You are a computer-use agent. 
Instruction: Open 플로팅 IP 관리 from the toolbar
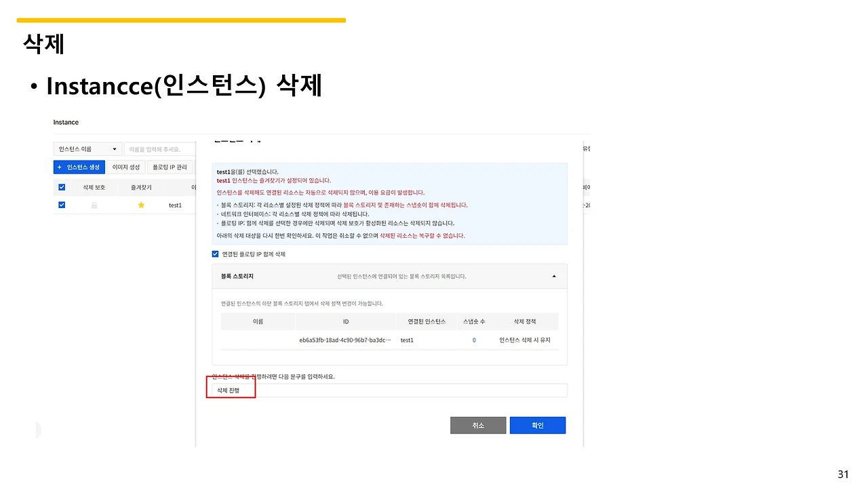tap(170, 167)
